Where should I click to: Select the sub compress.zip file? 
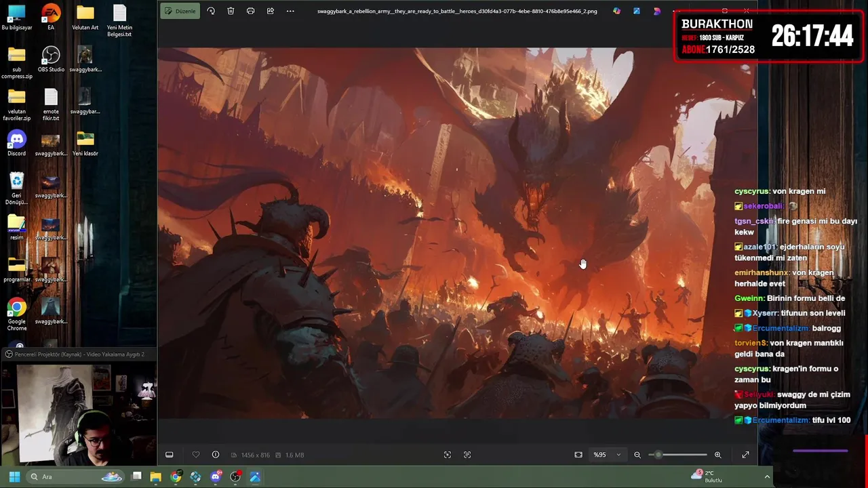(16, 63)
